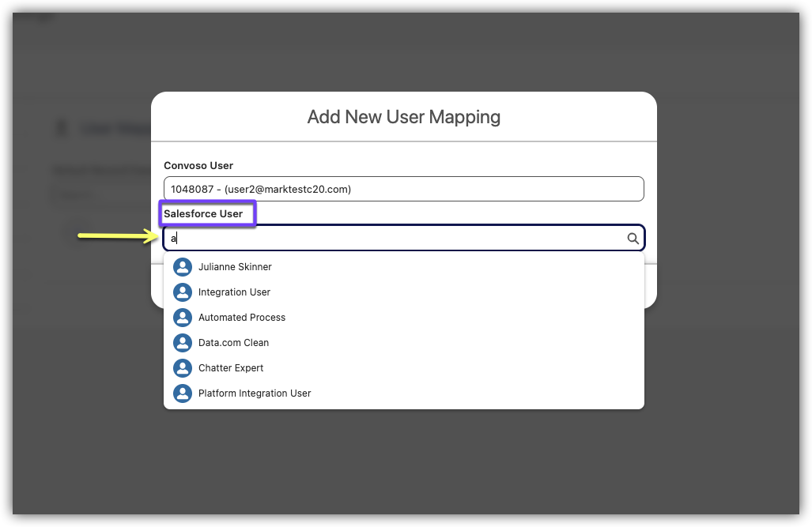This screenshot has width=812, height=527.
Task: Focus the Salesforce User search input
Action: [395, 239]
